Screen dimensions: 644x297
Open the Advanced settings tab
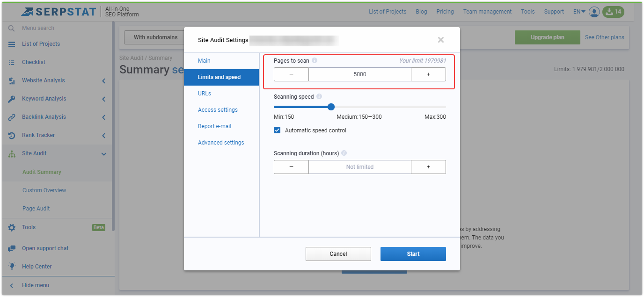pos(221,143)
